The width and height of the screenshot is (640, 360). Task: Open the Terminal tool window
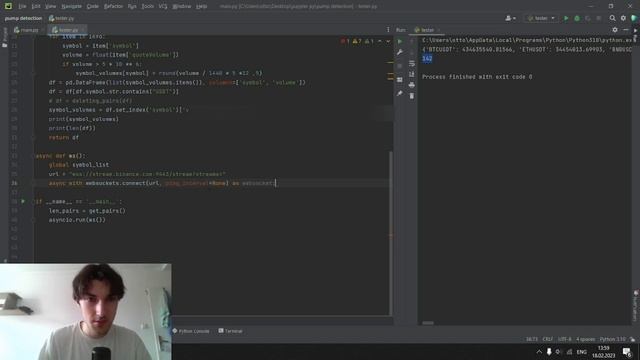point(231,331)
